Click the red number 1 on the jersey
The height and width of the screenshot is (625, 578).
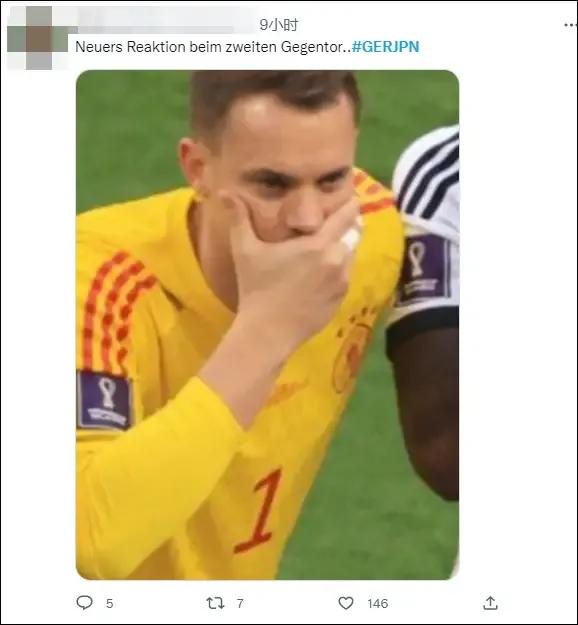click(259, 511)
